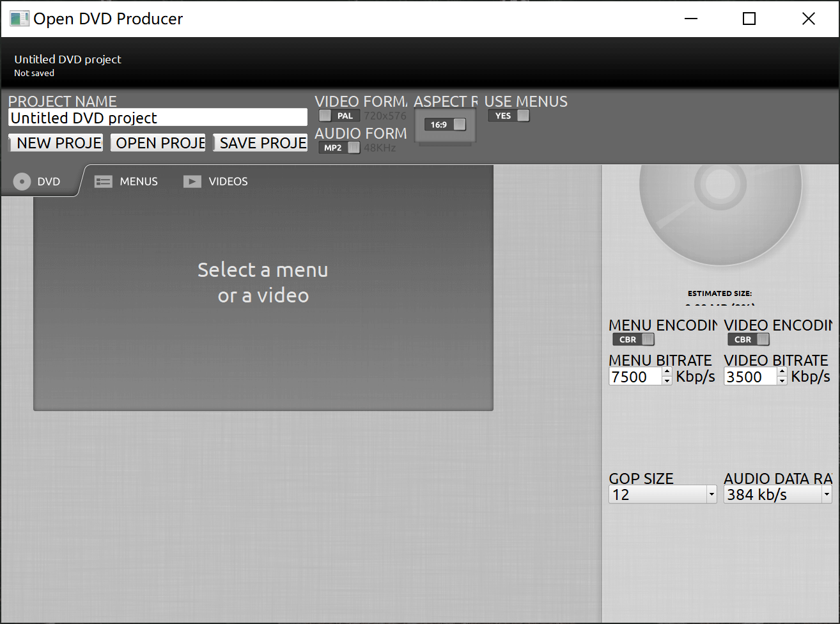
Task: Click the 48KHz sample rate text
Action: coord(380,148)
